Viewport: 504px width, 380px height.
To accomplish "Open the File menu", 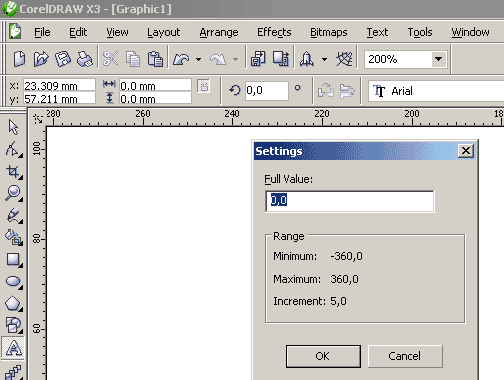I will pos(42,32).
